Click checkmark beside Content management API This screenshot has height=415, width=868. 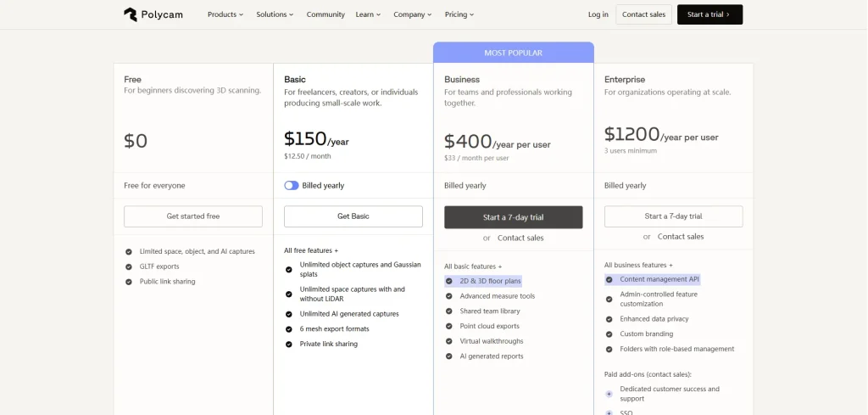[609, 280]
